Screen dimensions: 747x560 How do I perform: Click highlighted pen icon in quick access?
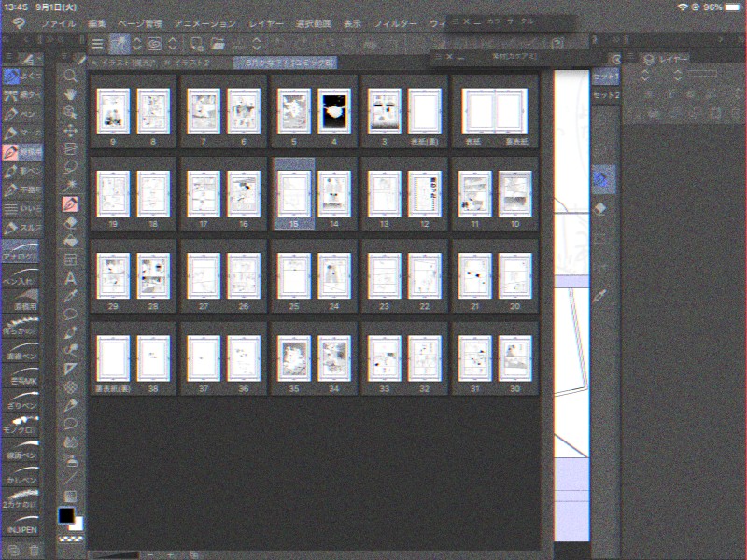(x=603, y=179)
